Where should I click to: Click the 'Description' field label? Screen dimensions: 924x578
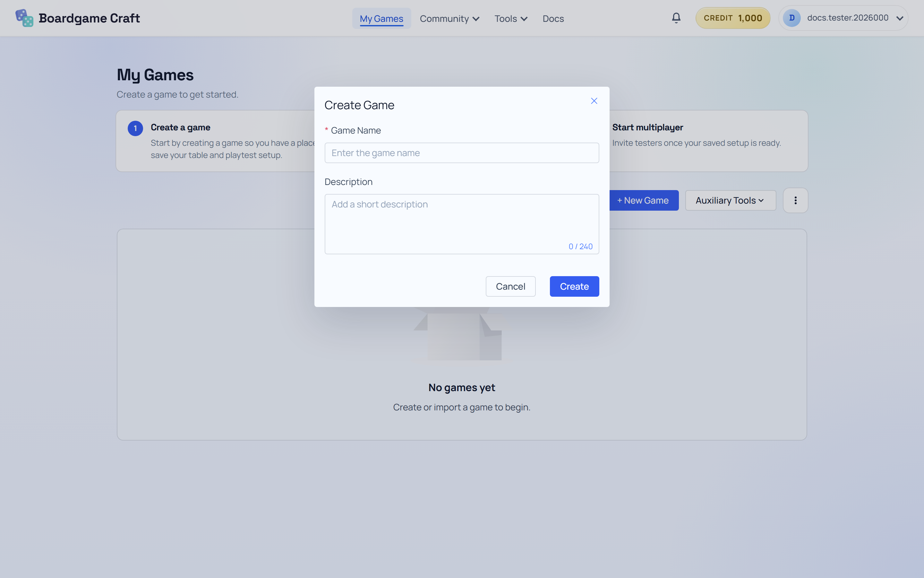pos(349,182)
